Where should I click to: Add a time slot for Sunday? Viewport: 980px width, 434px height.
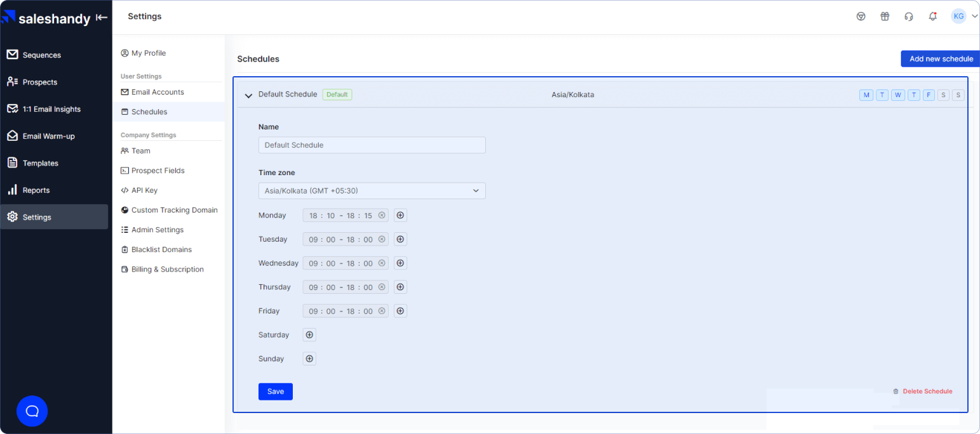click(309, 358)
